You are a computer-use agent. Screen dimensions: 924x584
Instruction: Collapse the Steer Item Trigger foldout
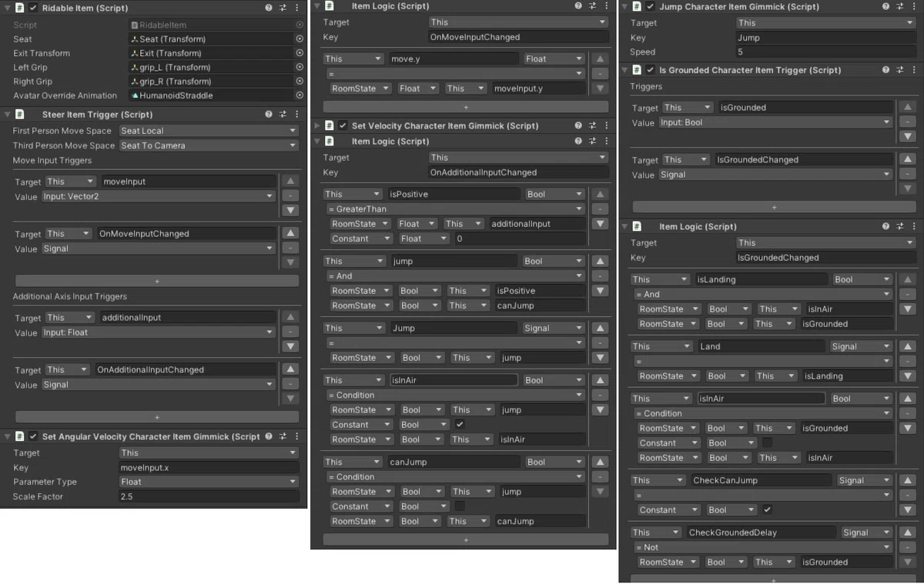tap(7, 114)
